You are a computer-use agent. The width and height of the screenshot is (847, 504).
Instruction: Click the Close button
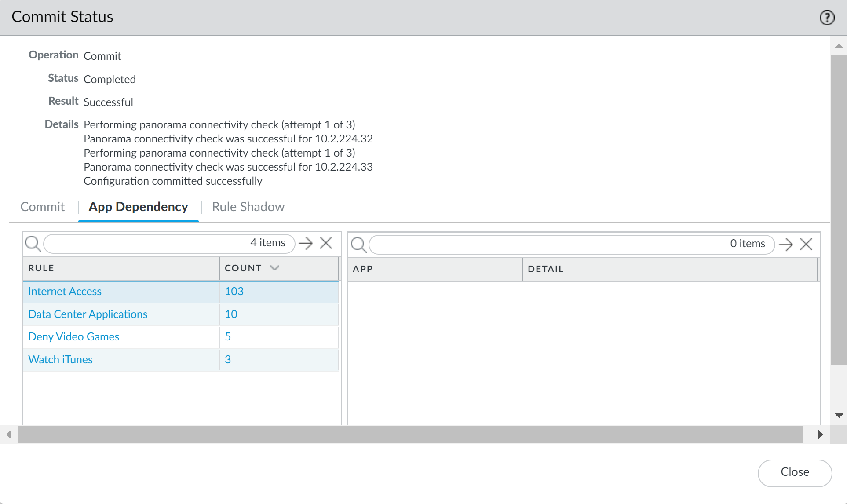tap(795, 473)
